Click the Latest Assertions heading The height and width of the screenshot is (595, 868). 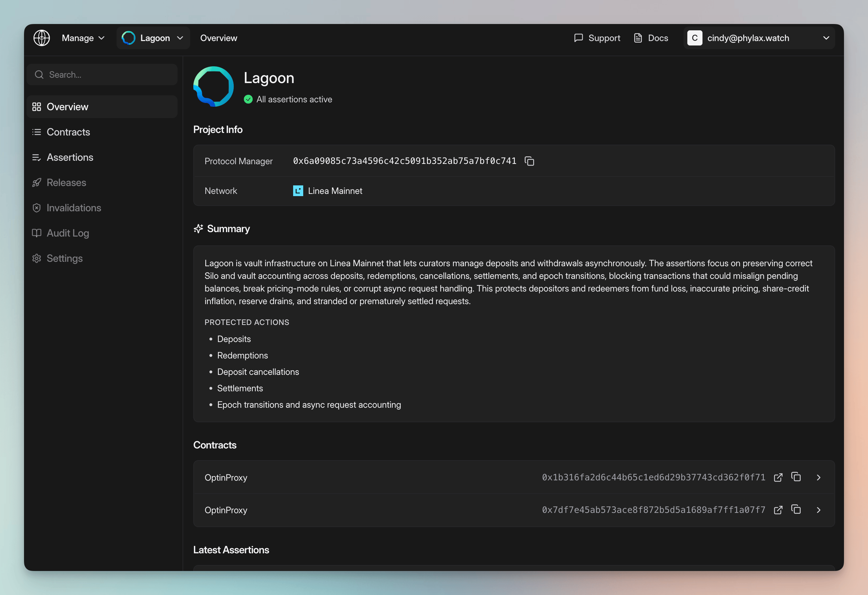tap(231, 550)
